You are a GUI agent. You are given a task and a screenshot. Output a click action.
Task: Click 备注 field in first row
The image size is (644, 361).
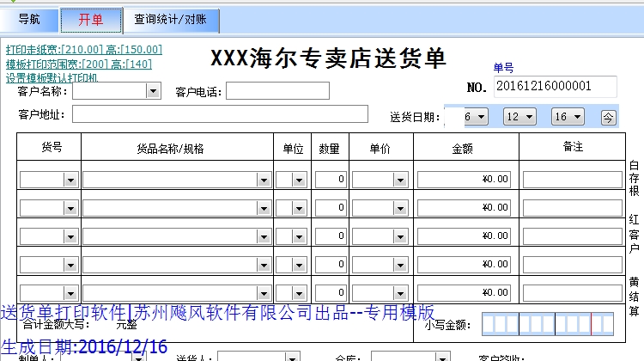pyautogui.click(x=573, y=180)
